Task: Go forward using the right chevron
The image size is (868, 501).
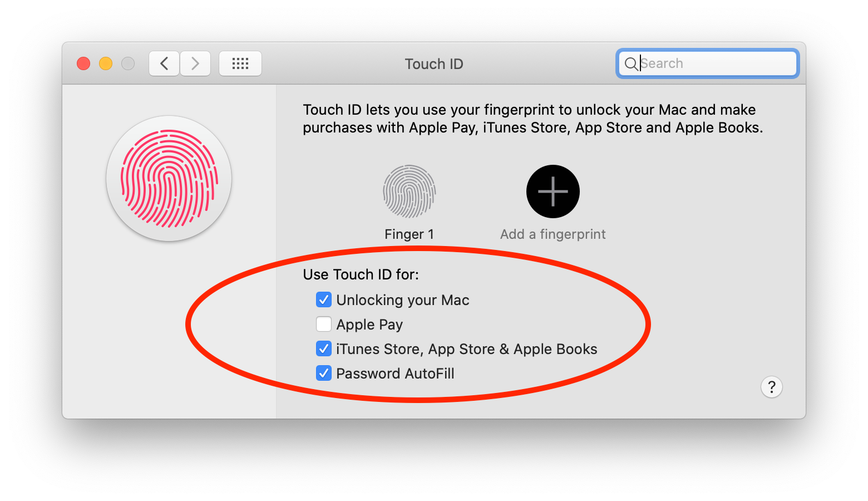Action: (x=195, y=63)
